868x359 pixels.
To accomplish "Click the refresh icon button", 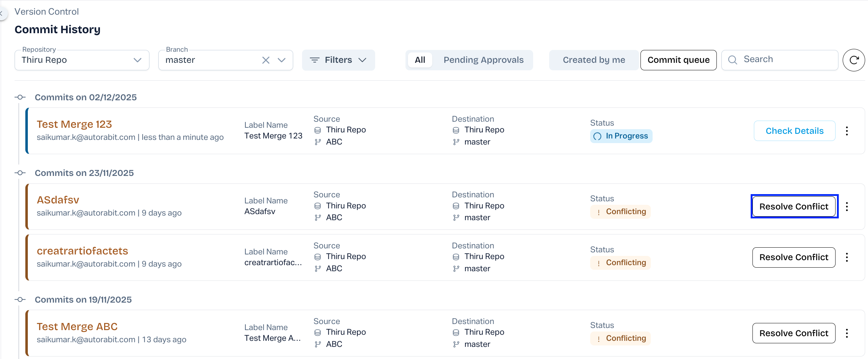I will (x=853, y=60).
